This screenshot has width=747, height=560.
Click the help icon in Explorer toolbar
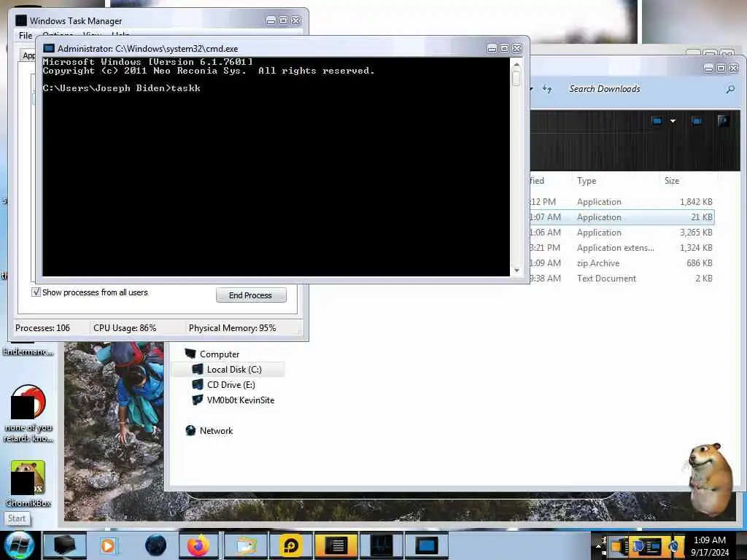tap(723, 120)
